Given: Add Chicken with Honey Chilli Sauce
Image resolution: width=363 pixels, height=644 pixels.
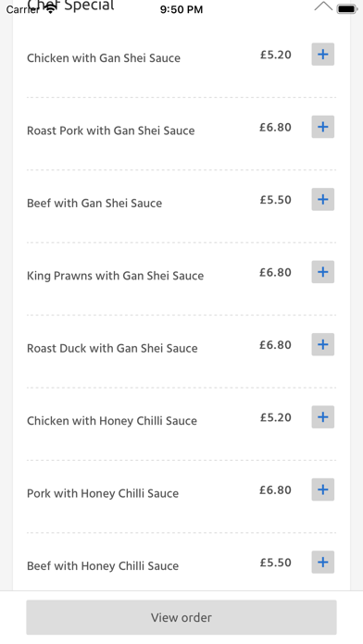Looking at the screenshot, I should click(x=322, y=417).
